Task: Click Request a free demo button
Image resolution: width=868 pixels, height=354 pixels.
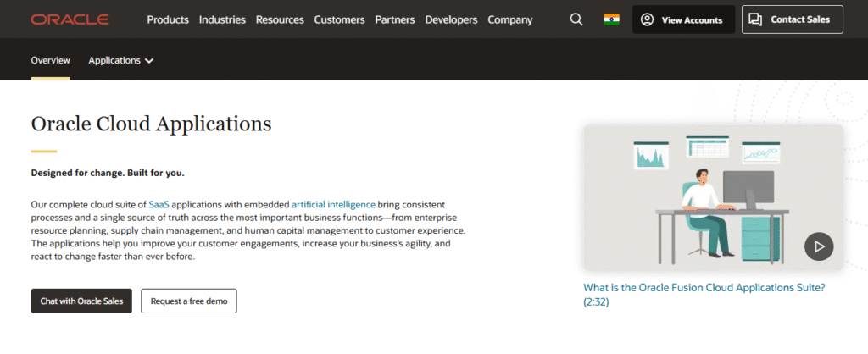Action: (189, 301)
